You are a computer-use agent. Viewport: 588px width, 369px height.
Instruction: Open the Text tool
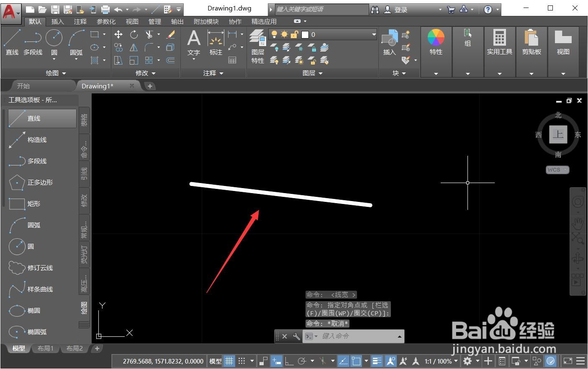coord(193,43)
